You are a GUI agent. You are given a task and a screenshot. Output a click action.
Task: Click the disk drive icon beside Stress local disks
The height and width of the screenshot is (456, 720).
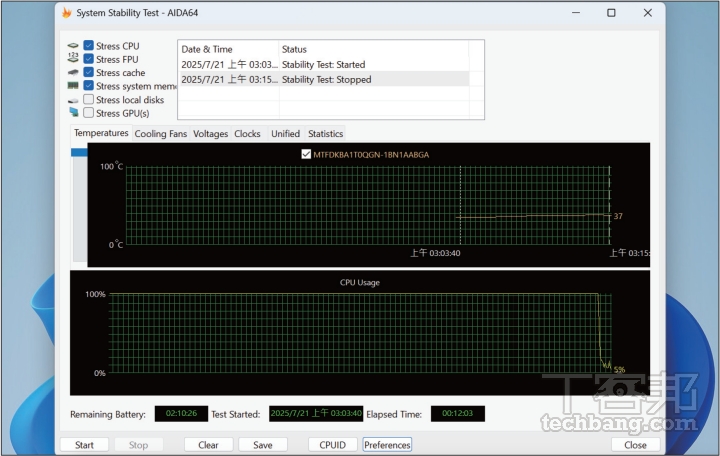[73, 100]
